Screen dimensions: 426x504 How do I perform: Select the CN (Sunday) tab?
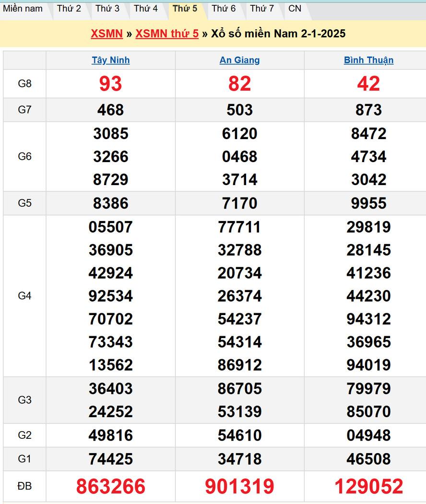[295, 9]
